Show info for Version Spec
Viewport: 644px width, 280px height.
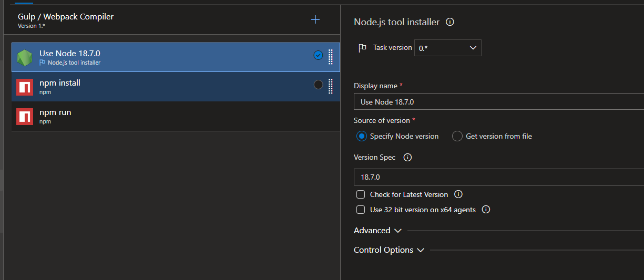coord(407,157)
